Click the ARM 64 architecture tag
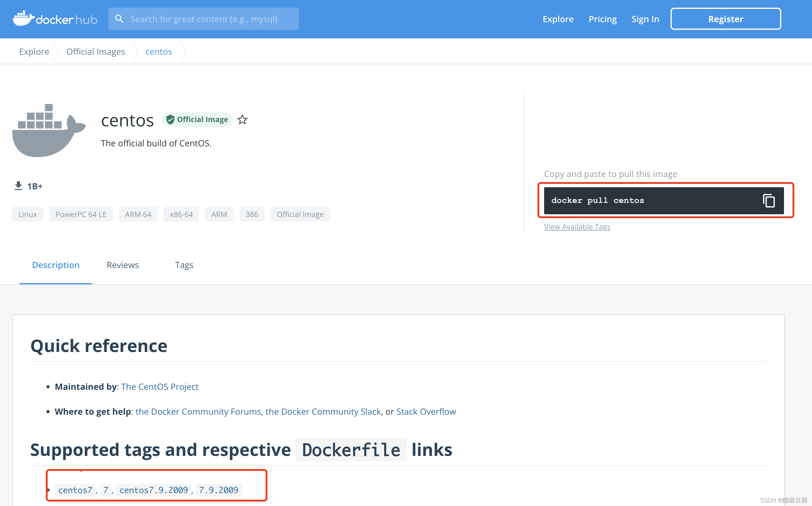The width and height of the screenshot is (812, 506). [138, 214]
